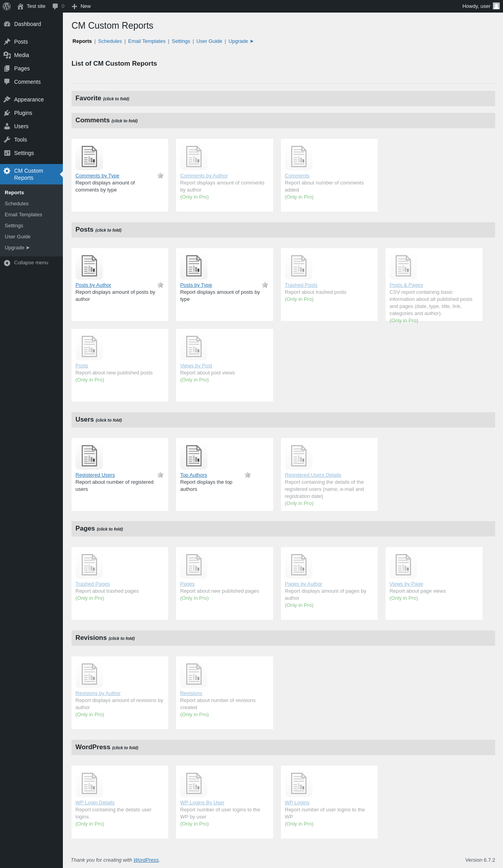The width and height of the screenshot is (503, 868).
Task: Open the Top Authors report link
Action: pos(193,475)
